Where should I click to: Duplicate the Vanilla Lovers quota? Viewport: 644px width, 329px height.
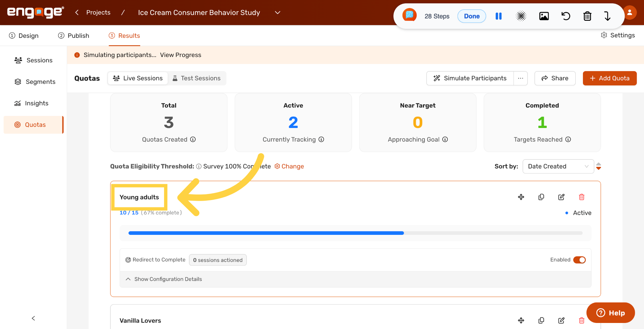tap(541, 321)
